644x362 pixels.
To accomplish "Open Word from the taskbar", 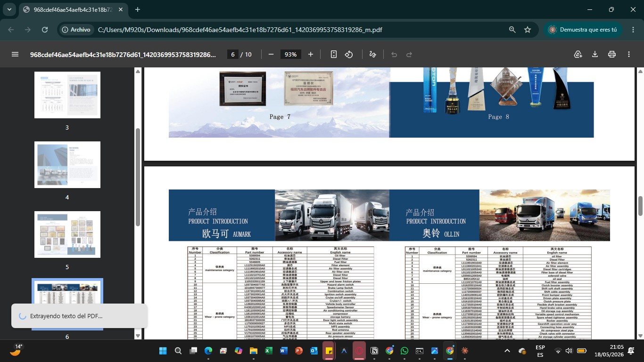I will (284, 351).
